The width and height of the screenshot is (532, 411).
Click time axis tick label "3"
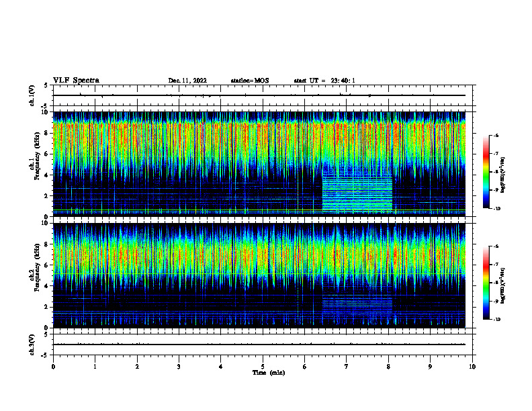coord(179,367)
